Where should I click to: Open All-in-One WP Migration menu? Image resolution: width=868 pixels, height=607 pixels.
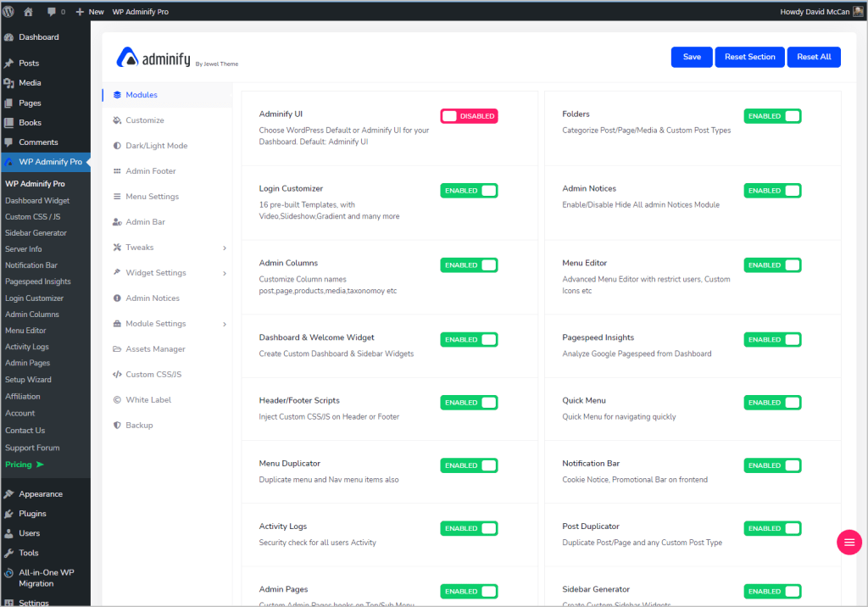tap(46, 578)
